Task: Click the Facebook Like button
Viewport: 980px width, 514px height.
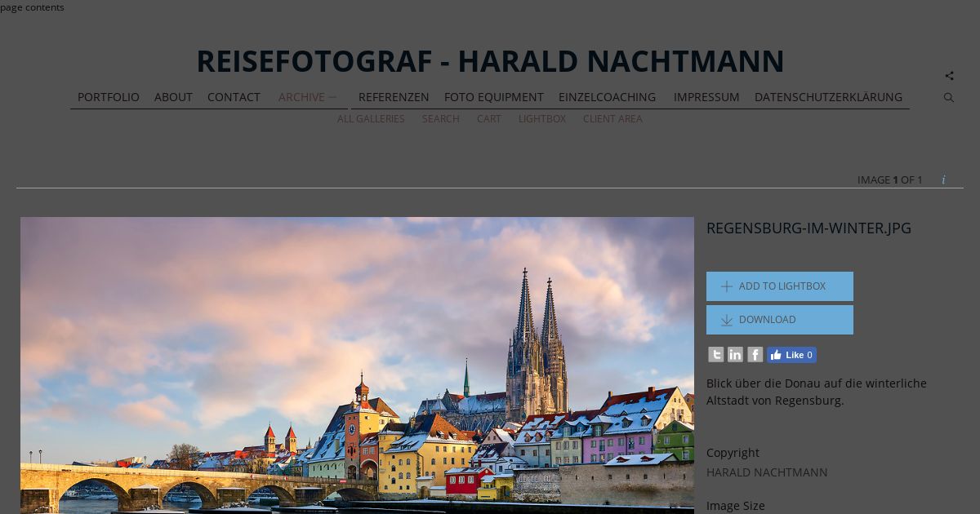Action: [x=791, y=355]
